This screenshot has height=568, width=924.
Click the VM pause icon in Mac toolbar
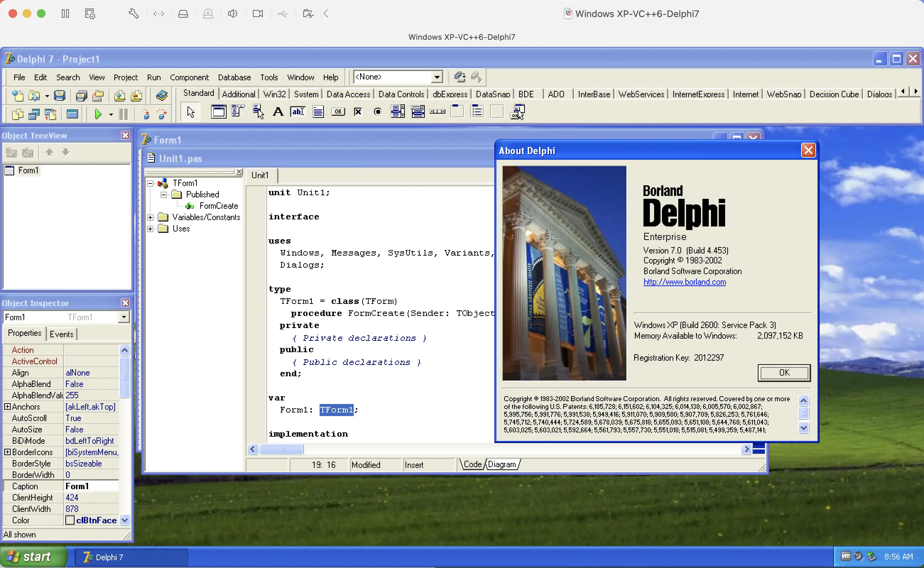click(x=65, y=14)
